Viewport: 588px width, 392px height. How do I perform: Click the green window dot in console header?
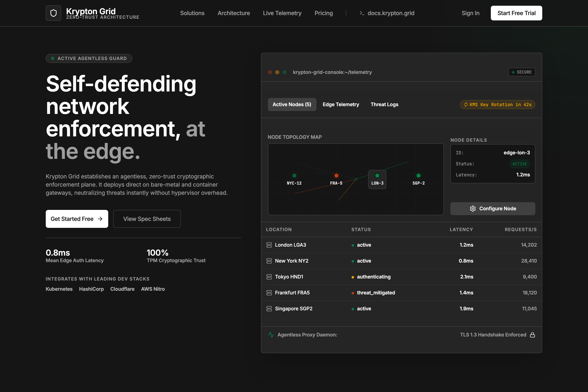[x=284, y=72]
